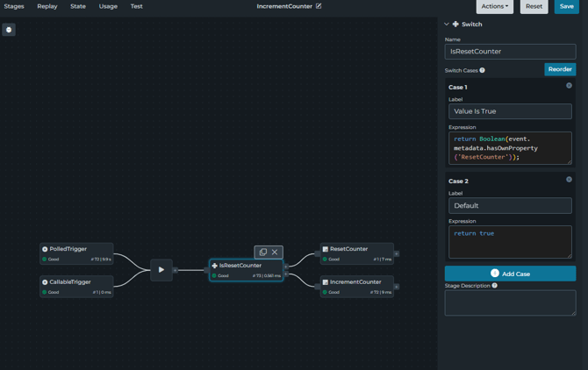Screen dimensions: 588x370
Task: Edit Case 2 label Default
Action: pos(510,205)
